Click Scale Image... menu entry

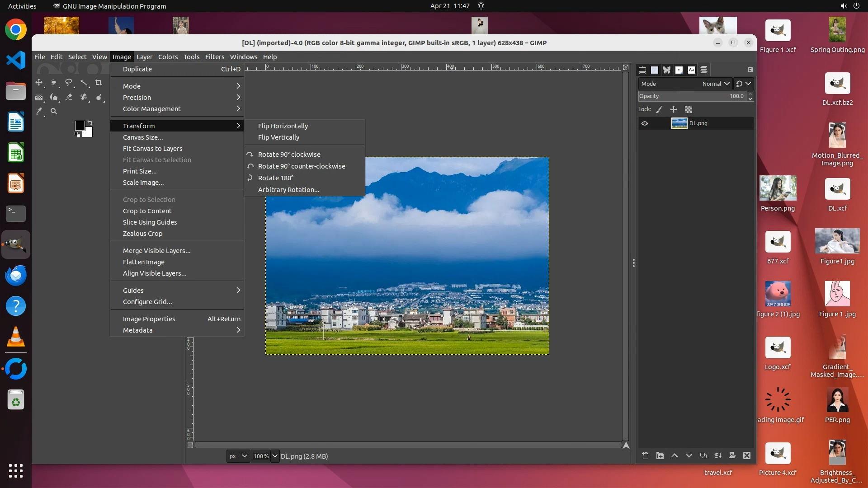click(x=143, y=183)
